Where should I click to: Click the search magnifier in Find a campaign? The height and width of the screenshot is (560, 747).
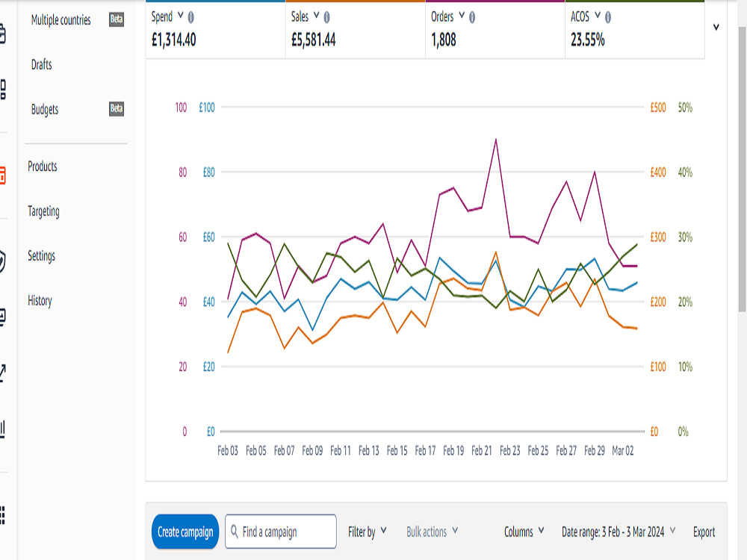click(235, 531)
